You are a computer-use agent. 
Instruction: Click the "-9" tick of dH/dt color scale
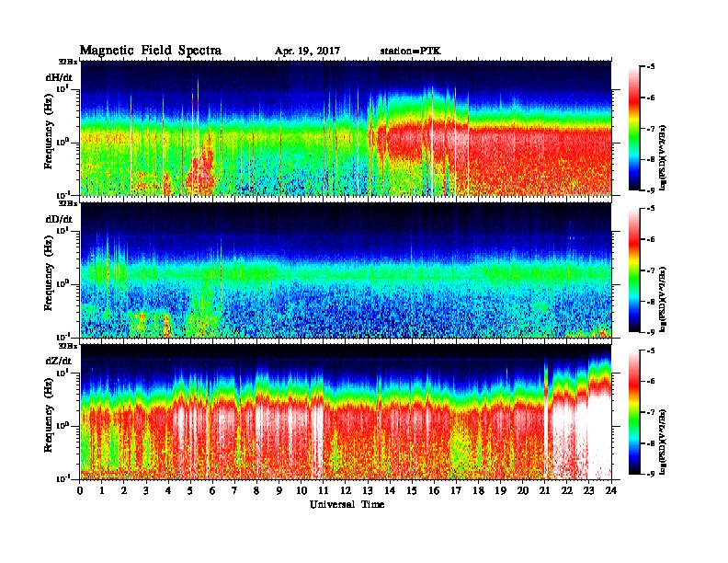[651, 190]
